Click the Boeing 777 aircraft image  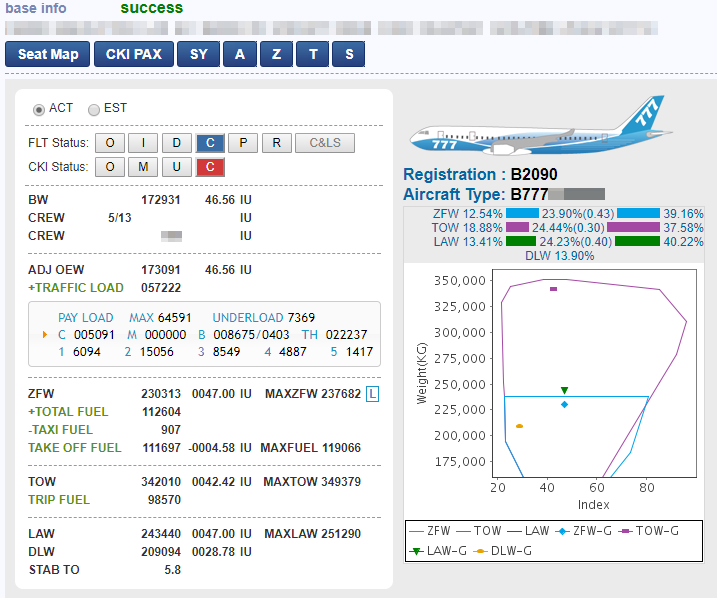[540, 125]
